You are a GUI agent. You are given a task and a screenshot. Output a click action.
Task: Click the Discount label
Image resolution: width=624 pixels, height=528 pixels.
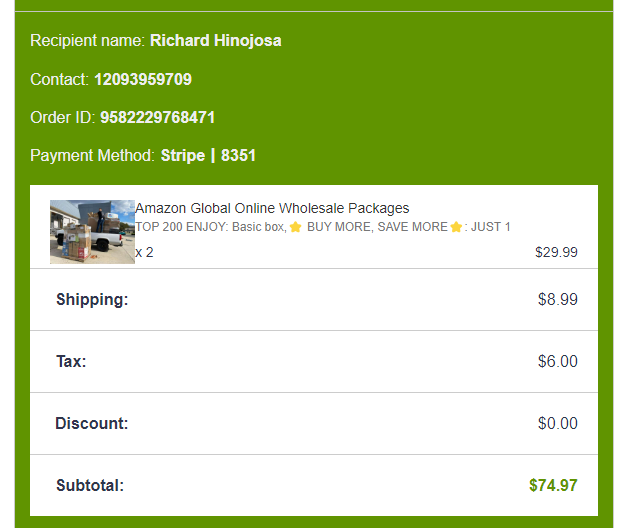[x=92, y=423]
